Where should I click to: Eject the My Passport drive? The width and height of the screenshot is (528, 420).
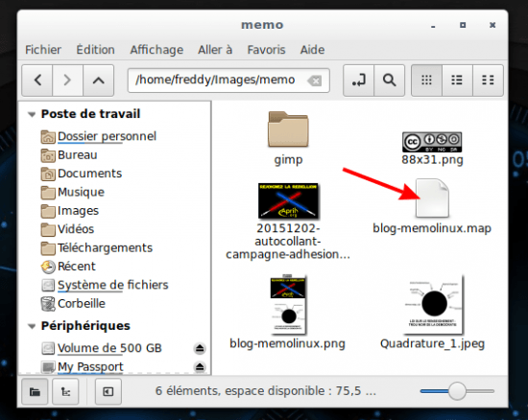pyautogui.click(x=200, y=367)
